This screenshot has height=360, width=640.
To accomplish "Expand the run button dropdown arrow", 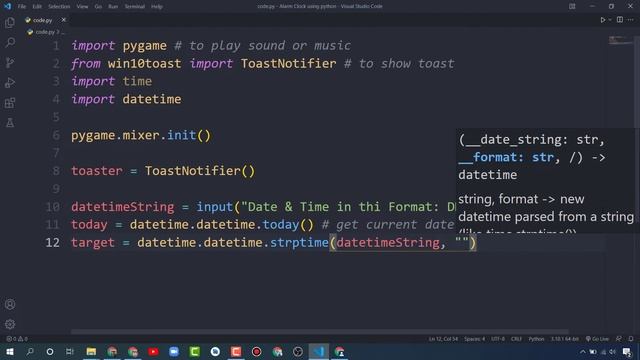I will tap(610, 20).
